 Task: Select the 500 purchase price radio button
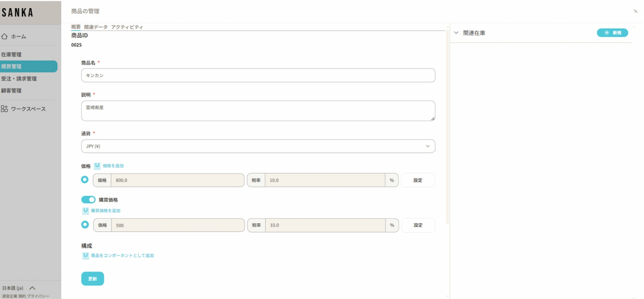85,225
